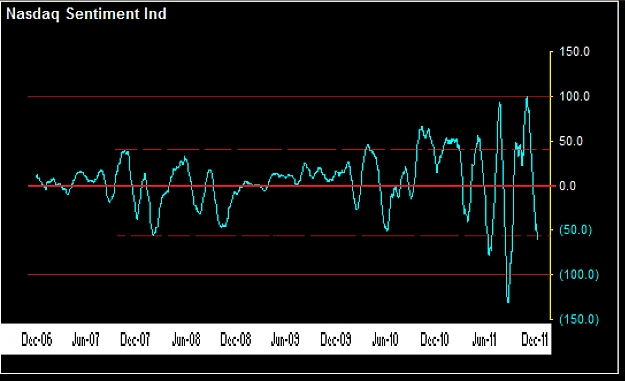Click the 0.0 y-axis label

pos(568,186)
